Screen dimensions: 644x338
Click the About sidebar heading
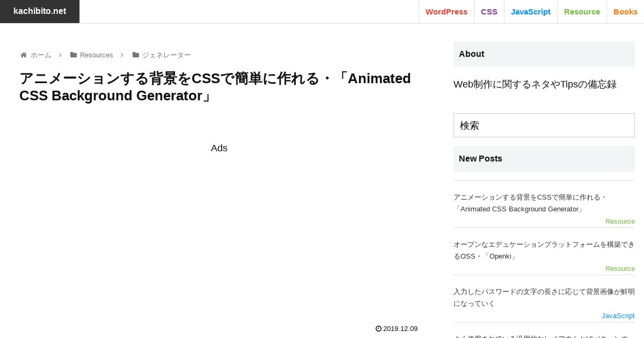click(x=544, y=54)
